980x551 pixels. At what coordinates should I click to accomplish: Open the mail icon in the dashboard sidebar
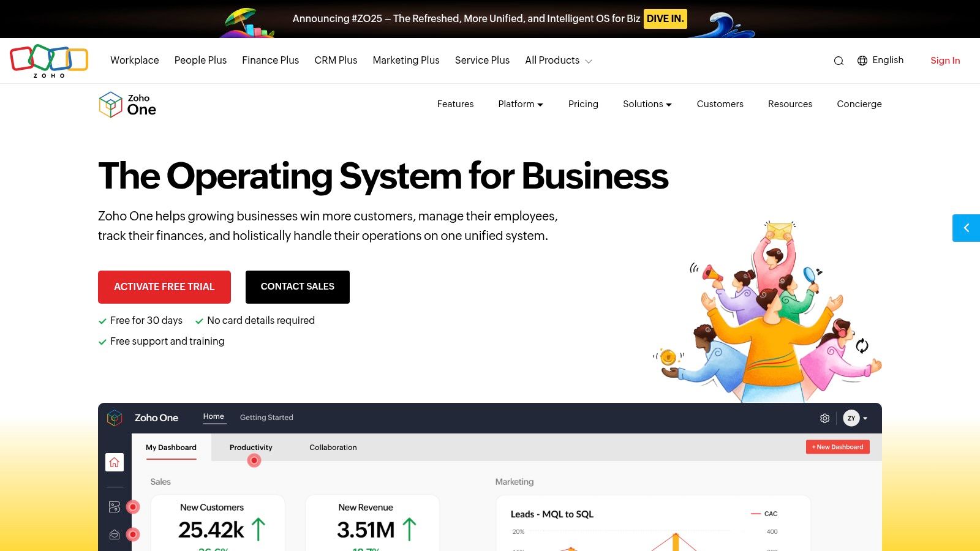point(114,534)
